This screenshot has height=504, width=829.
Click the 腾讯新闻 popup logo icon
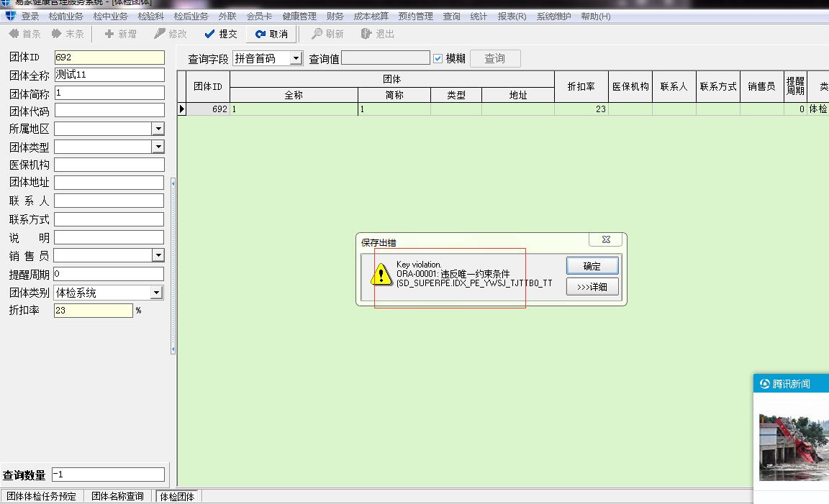(x=764, y=383)
